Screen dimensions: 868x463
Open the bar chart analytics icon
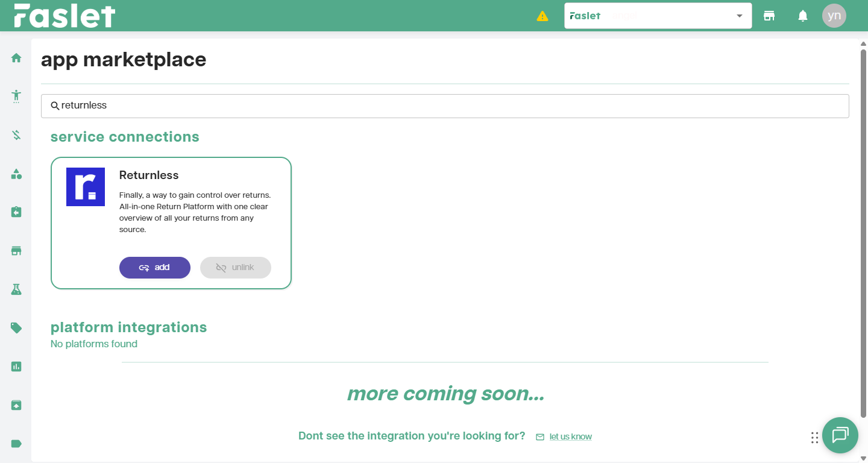pos(16,367)
